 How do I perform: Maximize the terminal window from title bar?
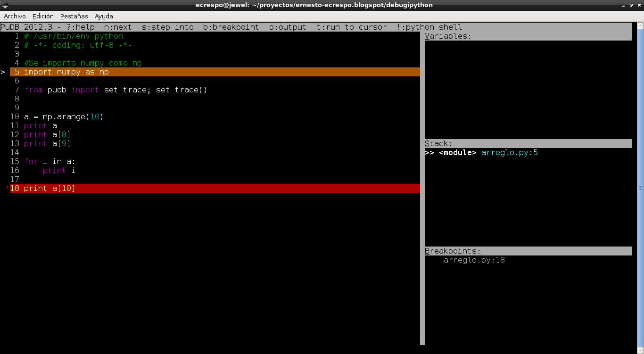coord(631,5)
